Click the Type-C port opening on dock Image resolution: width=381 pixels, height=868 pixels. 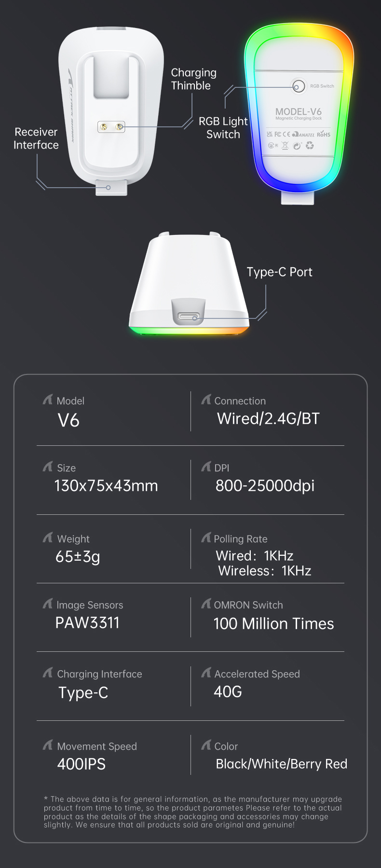[189, 317]
